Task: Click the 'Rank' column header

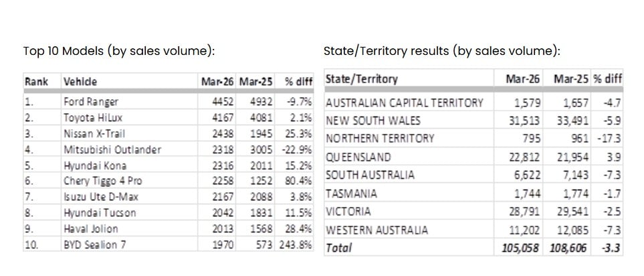Action: pyautogui.click(x=36, y=82)
